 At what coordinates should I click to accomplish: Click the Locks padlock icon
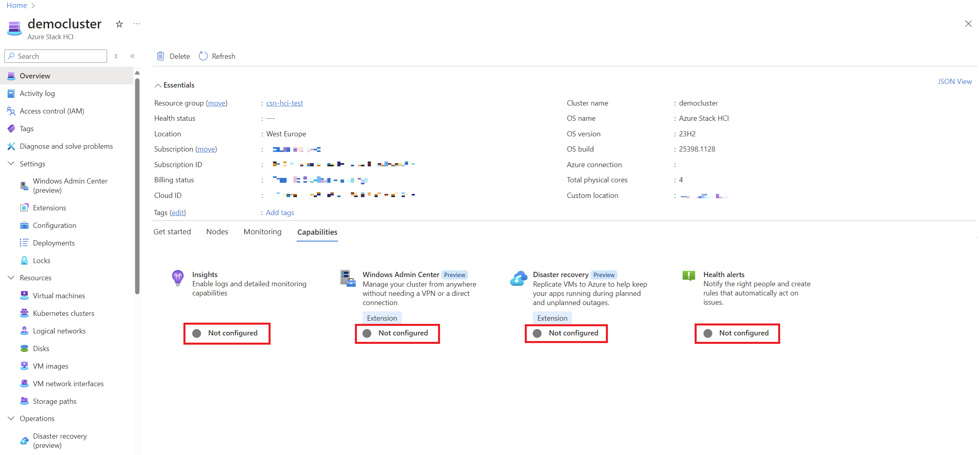tap(24, 260)
